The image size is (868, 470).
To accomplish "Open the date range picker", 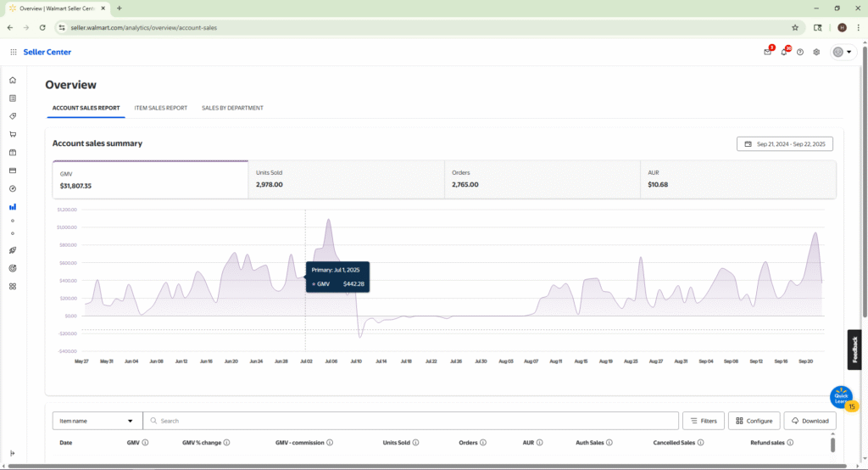I will 785,144.
